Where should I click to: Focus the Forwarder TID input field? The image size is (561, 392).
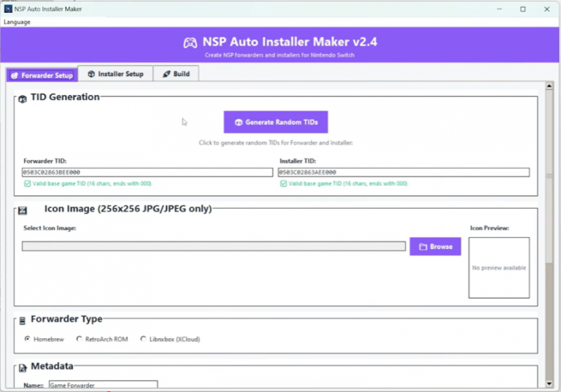coord(147,172)
